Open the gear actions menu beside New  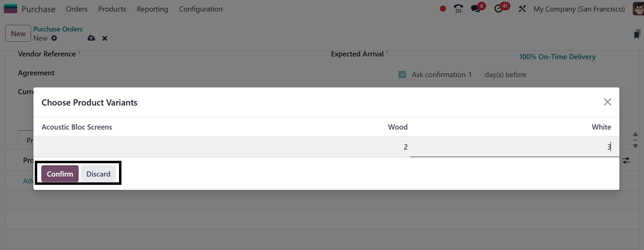pyautogui.click(x=54, y=38)
